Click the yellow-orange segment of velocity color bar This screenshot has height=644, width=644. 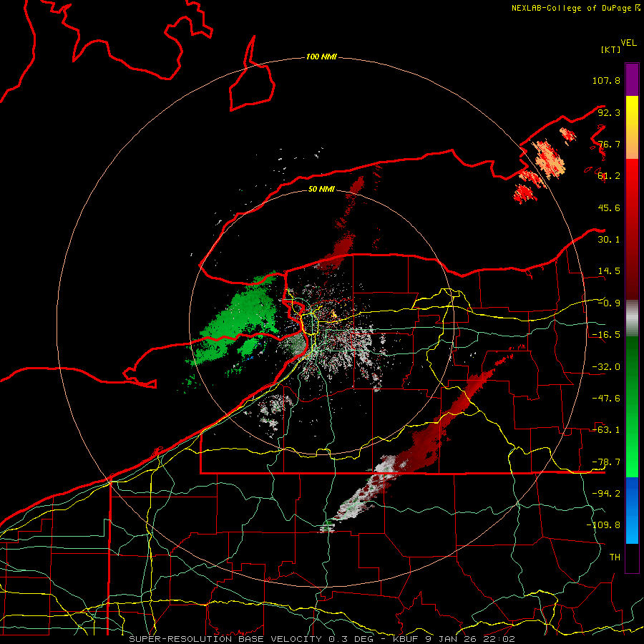point(632,127)
